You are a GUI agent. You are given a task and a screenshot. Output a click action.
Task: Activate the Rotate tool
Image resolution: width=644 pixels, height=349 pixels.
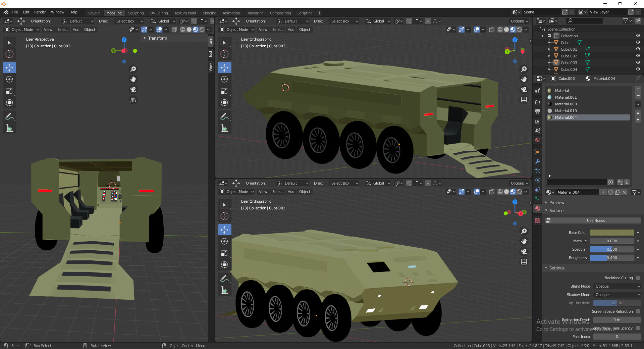tap(9, 79)
